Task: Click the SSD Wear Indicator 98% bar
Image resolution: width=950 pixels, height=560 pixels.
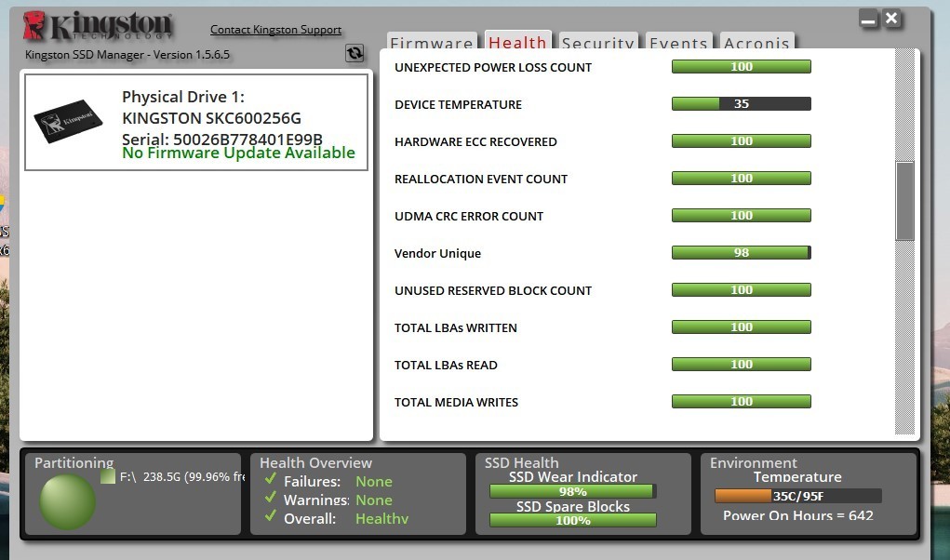Action: (572, 491)
